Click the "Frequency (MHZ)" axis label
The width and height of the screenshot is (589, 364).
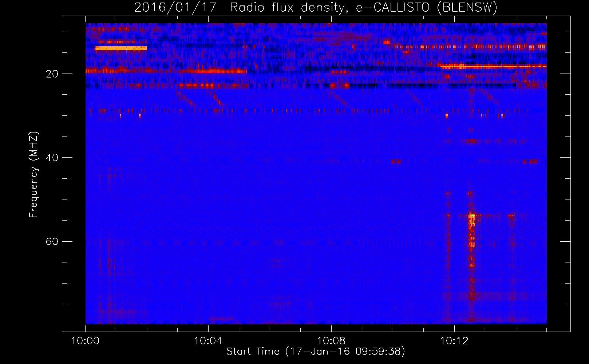click(x=33, y=175)
